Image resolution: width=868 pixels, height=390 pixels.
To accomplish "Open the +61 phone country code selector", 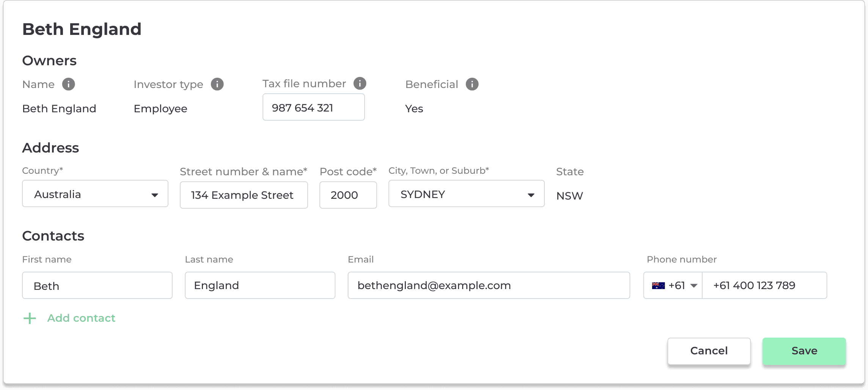I will [673, 285].
